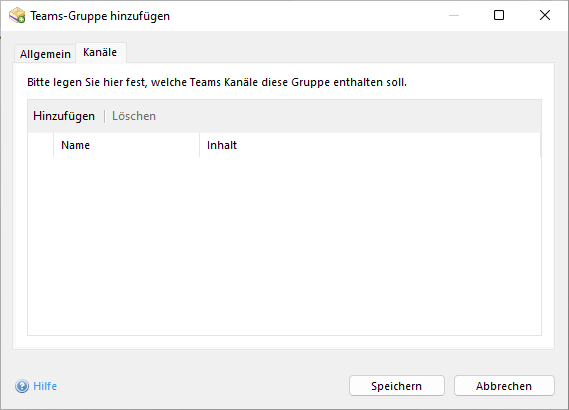Click the Inhalt column header

(370, 145)
